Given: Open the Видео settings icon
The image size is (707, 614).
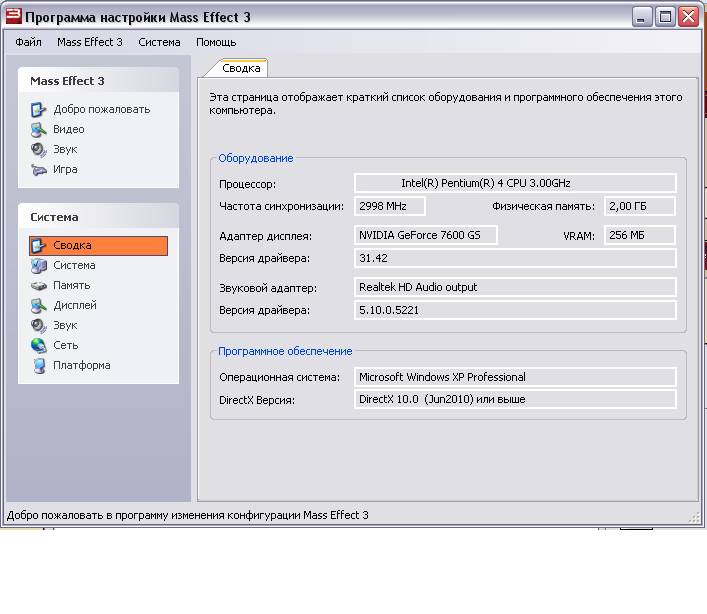Looking at the screenshot, I should point(38,129).
